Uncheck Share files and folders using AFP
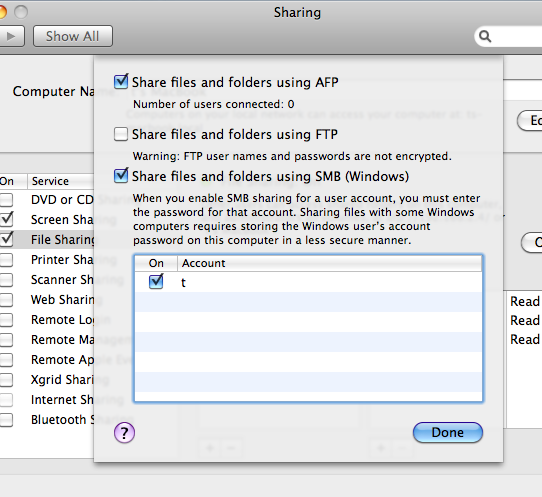The height and width of the screenshot is (497, 542). coord(121,82)
